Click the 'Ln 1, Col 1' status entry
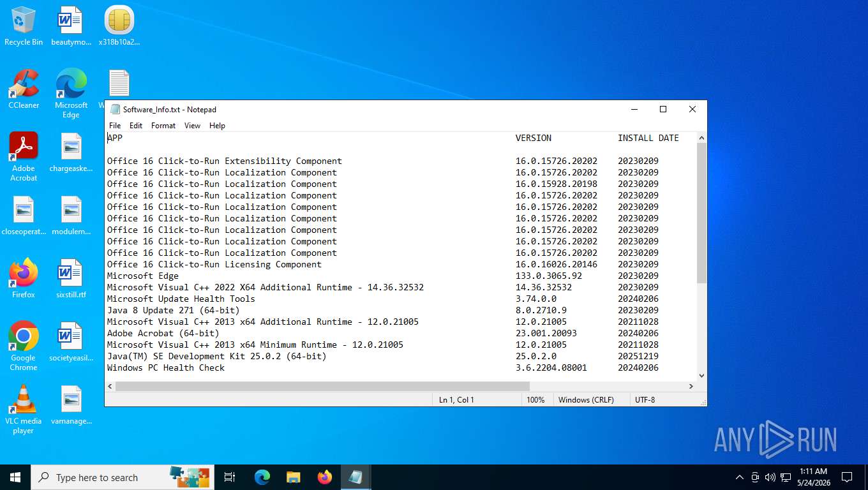Viewport: 868px width, 490px height. click(x=456, y=399)
